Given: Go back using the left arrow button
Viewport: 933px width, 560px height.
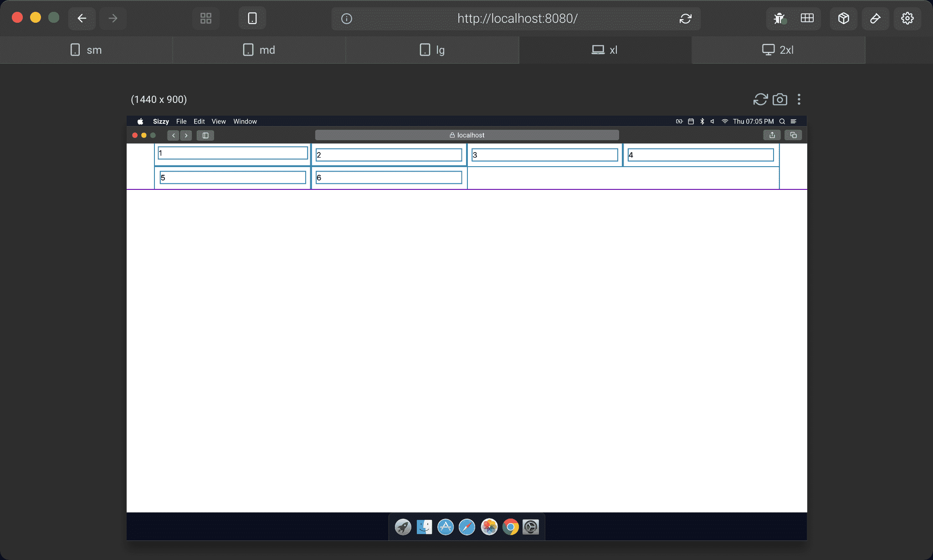Looking at the screenshot, I should tap(82, 18).
